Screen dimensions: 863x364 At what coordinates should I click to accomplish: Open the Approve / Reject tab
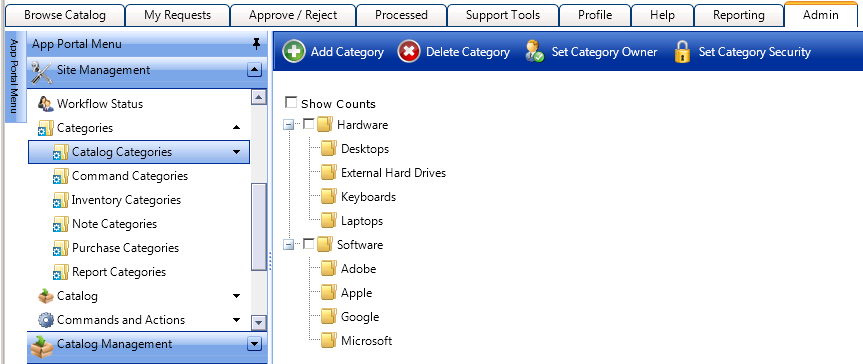coord(293,15)
